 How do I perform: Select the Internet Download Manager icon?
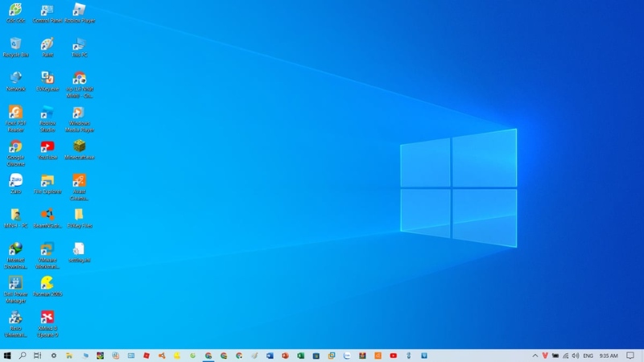point(15,250)
